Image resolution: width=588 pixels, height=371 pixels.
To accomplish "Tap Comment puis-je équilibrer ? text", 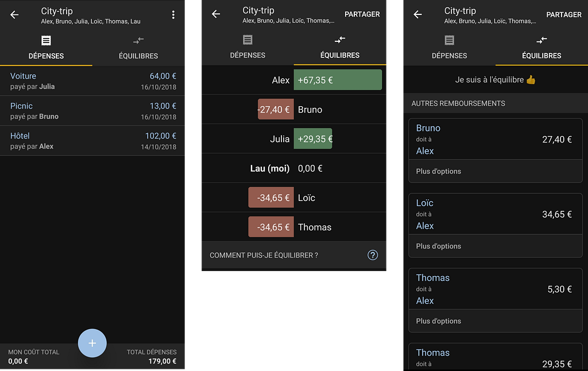I will 264,255.
